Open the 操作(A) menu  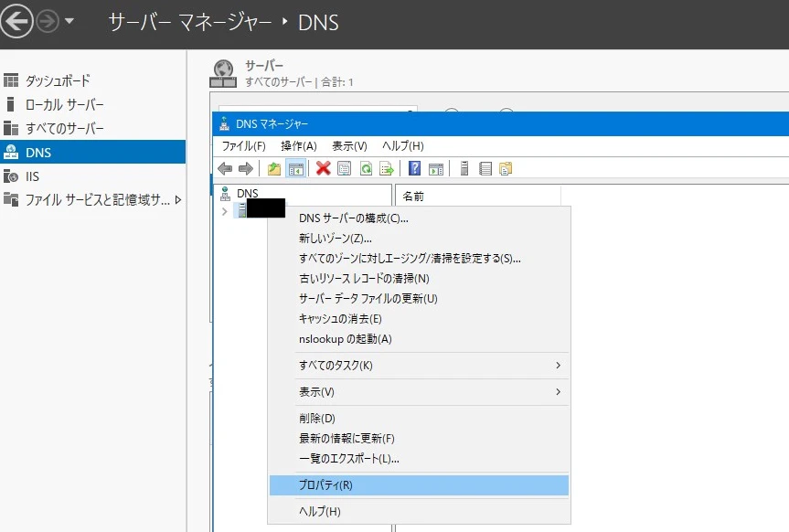(x=298, y=146)
